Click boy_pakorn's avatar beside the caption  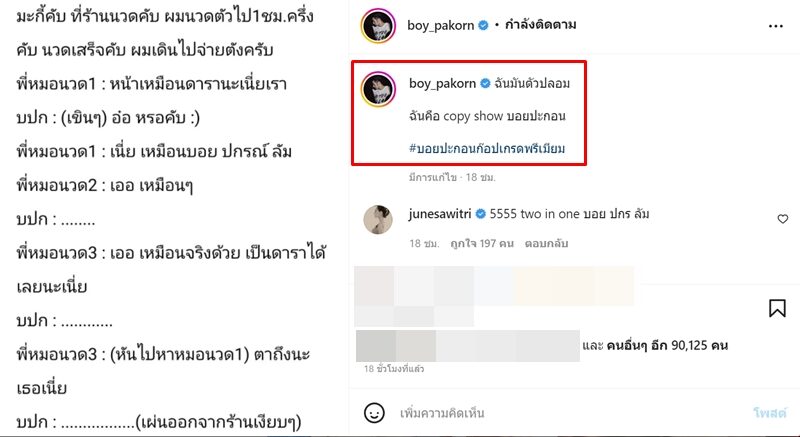[378, 89]
